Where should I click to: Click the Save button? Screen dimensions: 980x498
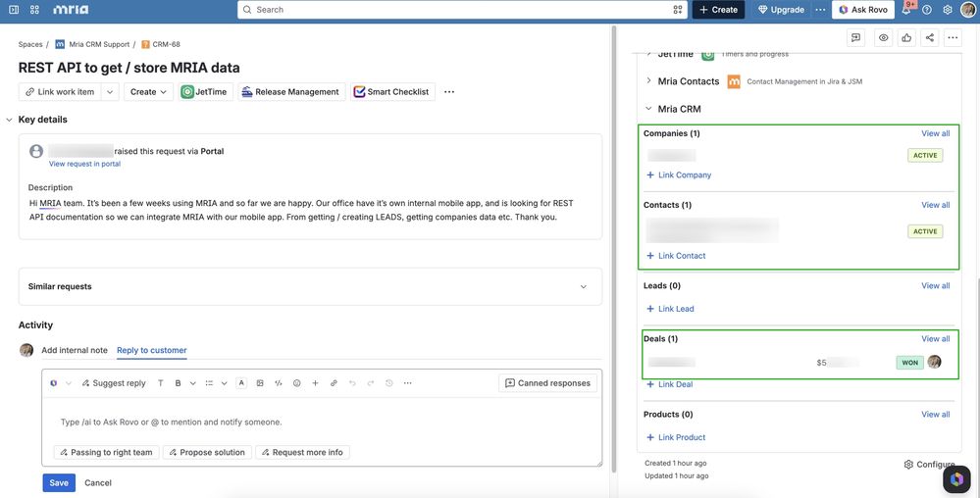[x=59, y=482]
